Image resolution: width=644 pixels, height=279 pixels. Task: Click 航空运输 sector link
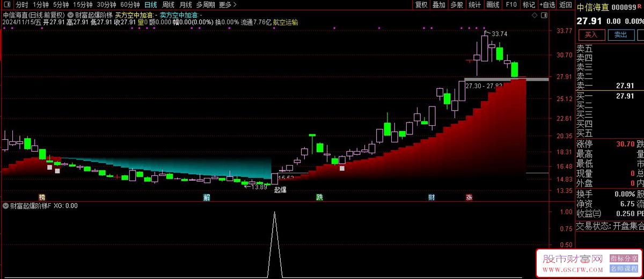(x=286, y=23)
